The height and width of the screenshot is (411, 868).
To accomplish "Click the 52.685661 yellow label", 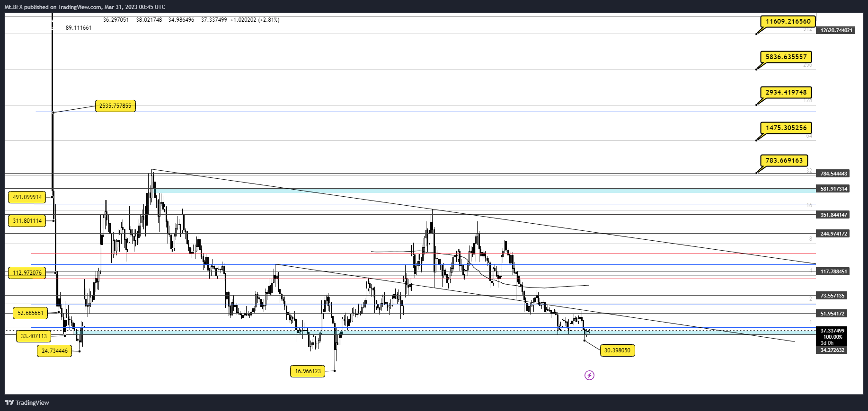I will point(30,313).
